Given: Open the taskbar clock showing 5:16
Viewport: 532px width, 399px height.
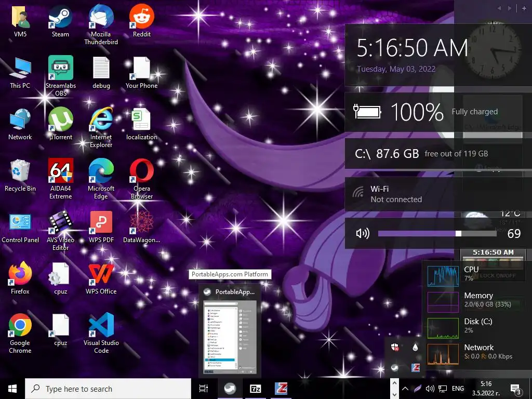Looking at the screenshot, I should (x=486, y=389).
